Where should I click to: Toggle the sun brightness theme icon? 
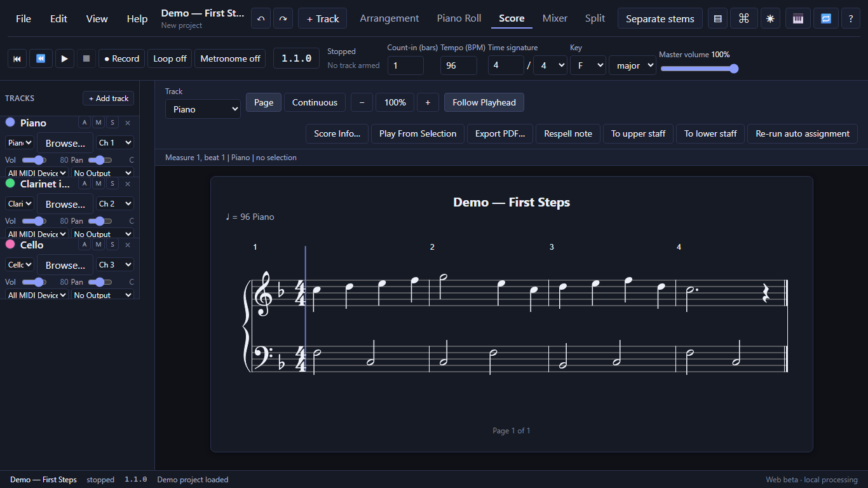click(770, 18)
